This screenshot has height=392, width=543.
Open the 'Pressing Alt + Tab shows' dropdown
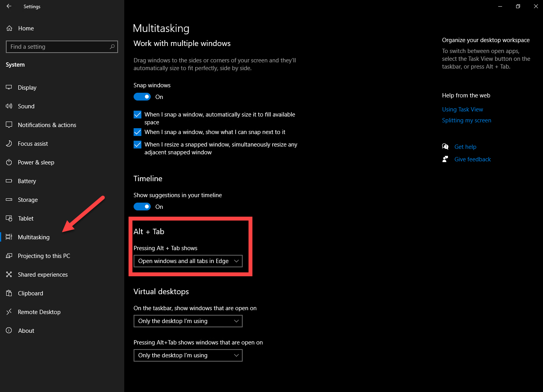[x=188, y=261]
